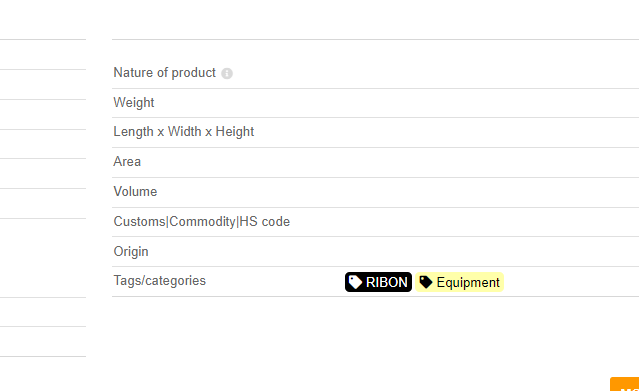Viewport: 639px width, 391px height.
Task: Click the info icon beside Nature of product
Action: (x=227, y=73)
